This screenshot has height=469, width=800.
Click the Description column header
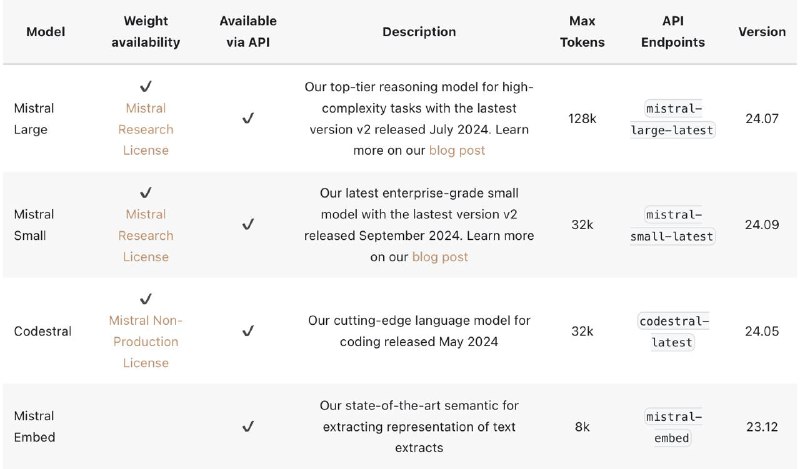point(419,32)
